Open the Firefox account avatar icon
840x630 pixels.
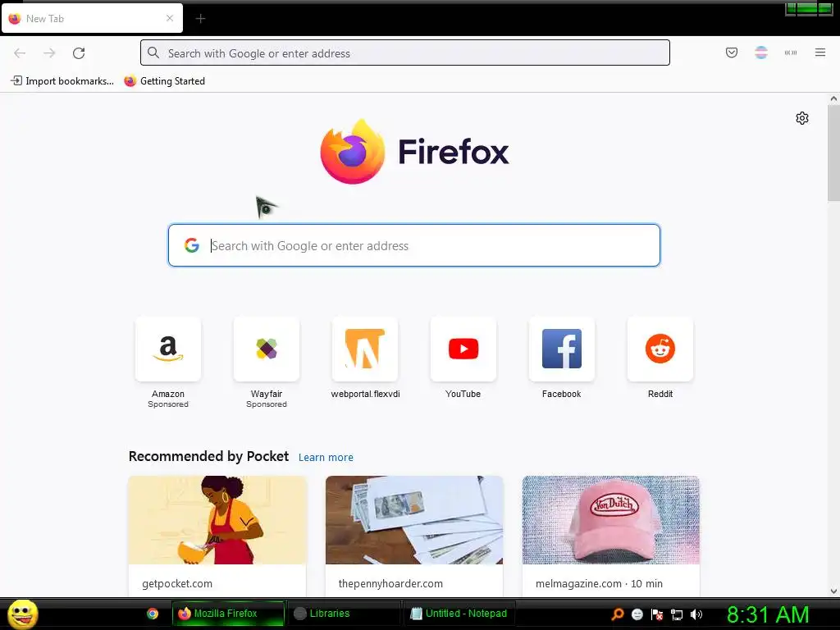(x=760, y=52)
